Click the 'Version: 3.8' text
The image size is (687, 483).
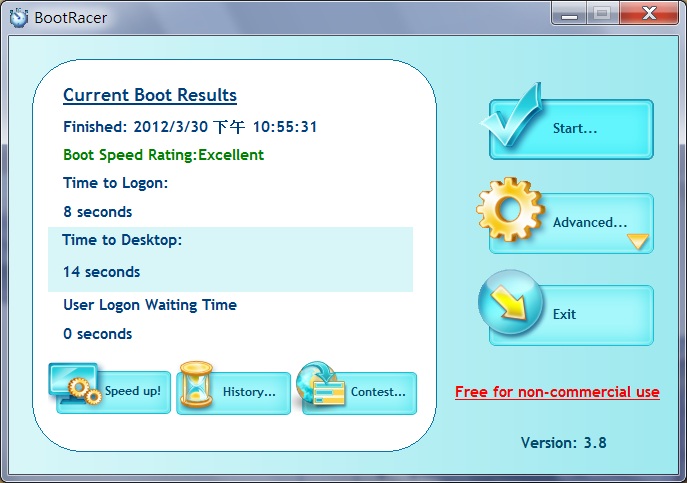[x=563, y=442]
